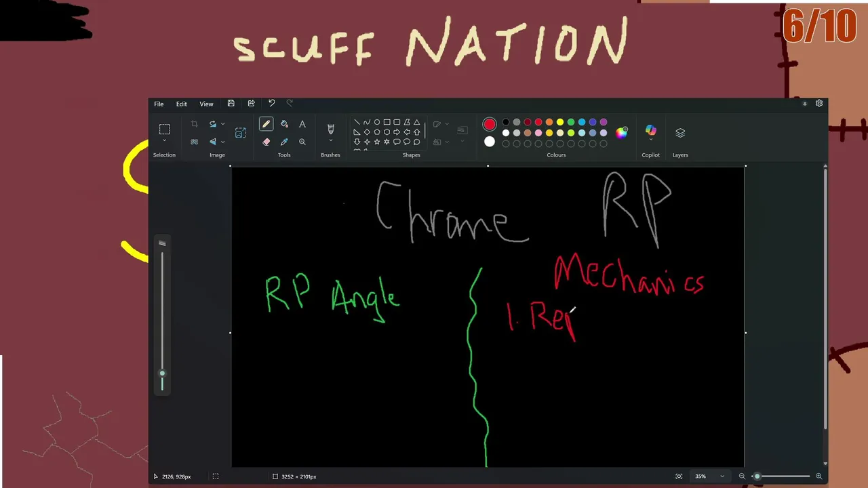This screenshot has height=488, width=868.
Task: Select the Brushes tool icon
Action: point(331,128)
